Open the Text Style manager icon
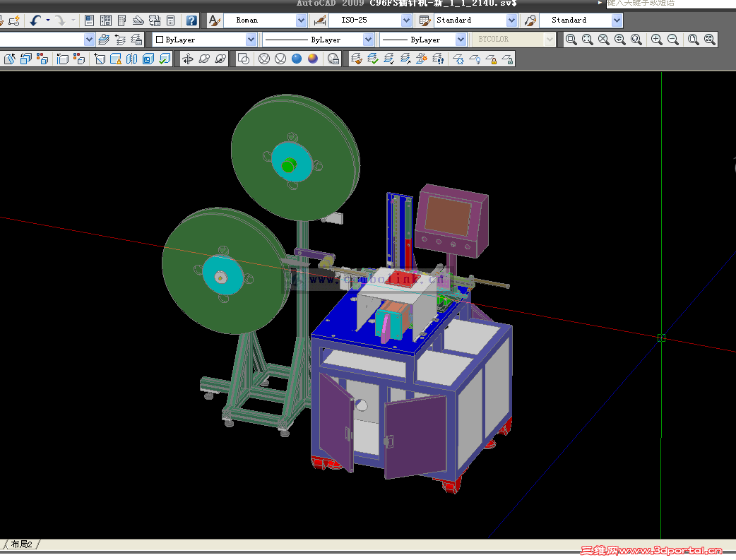 tap(214, 20)
